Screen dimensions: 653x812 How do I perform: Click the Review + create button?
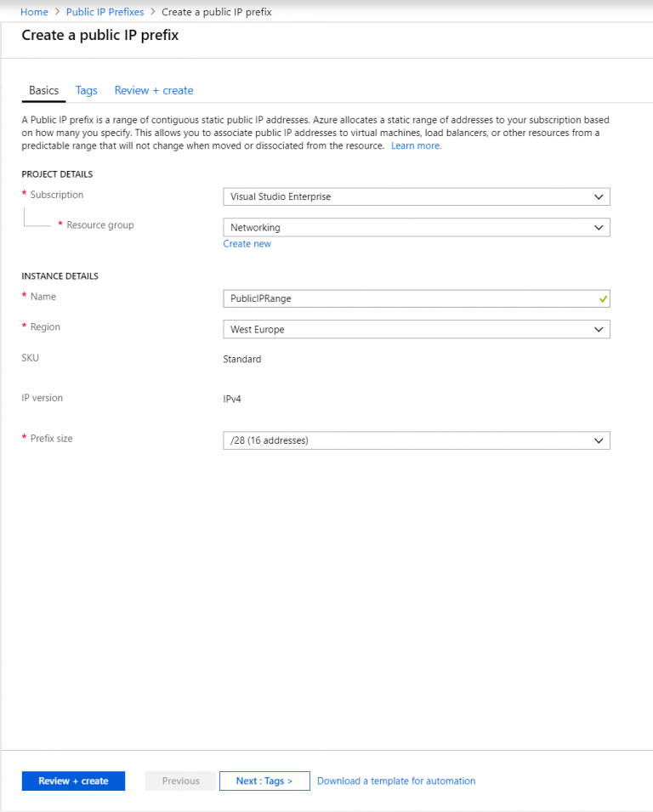[73, 781]
